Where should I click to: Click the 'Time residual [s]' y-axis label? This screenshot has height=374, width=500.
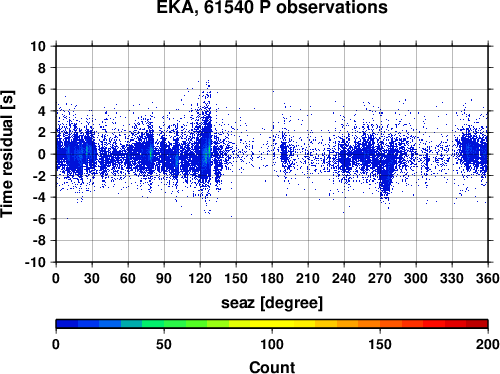click(7, 154)
